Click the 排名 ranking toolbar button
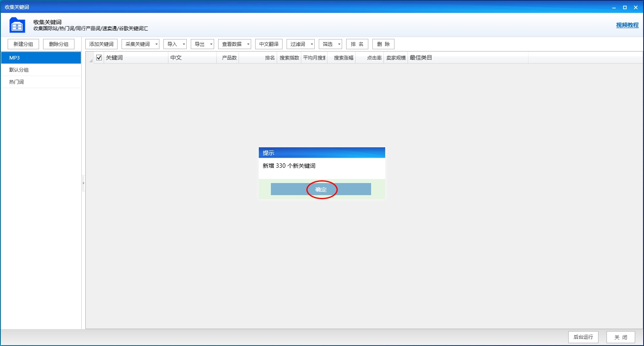644x346 pixels. tap(357, 44)
